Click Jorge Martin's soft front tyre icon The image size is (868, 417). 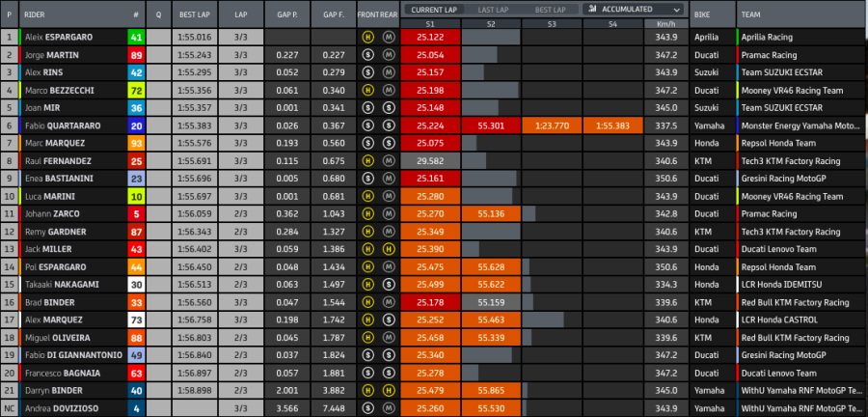(367, 55)
